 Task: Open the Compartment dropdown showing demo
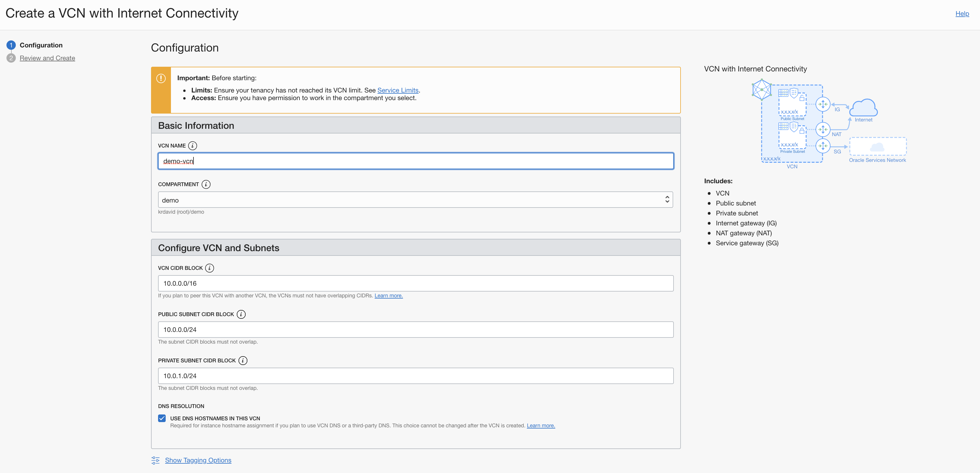coord(415,200)
